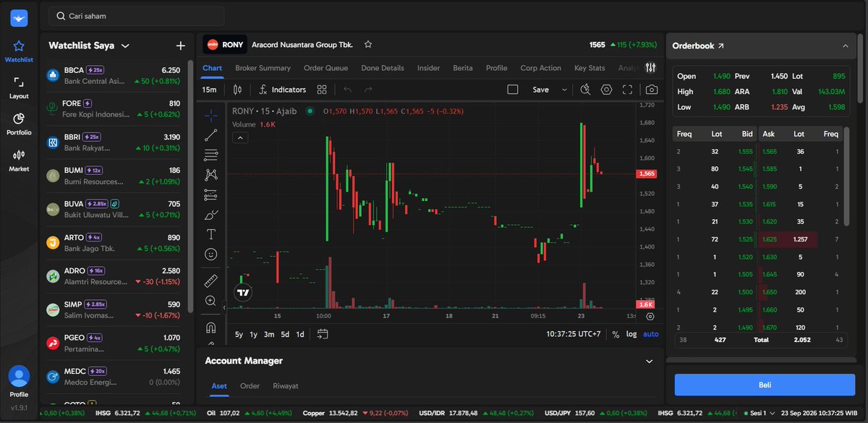Open chart type candlestick selector
Viewport: 868px width, 423px height.
pyautogui.click(x=237, y=90)
